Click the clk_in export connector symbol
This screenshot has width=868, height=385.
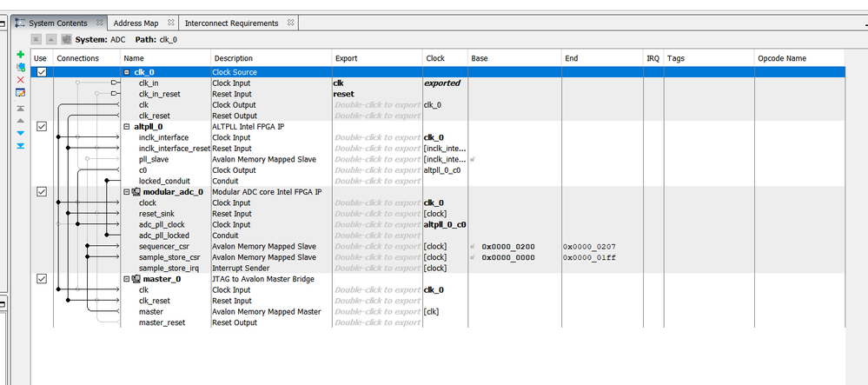pyautogui.click(x=116, y=83)
